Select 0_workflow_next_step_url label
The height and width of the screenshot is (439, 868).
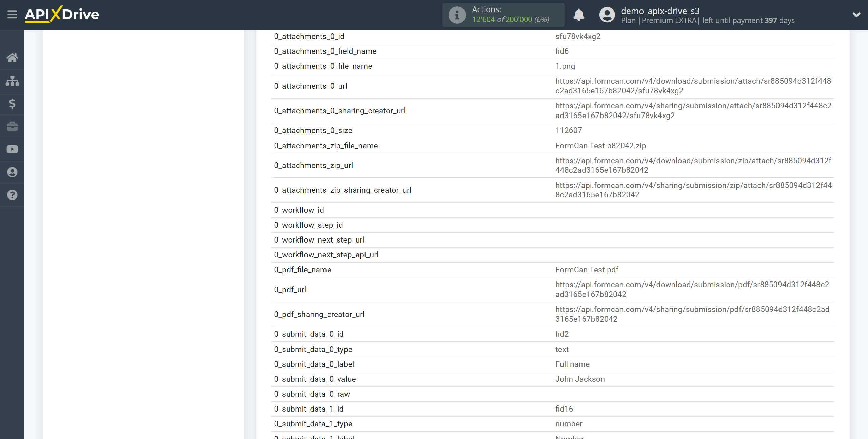(x=319, y=240)
